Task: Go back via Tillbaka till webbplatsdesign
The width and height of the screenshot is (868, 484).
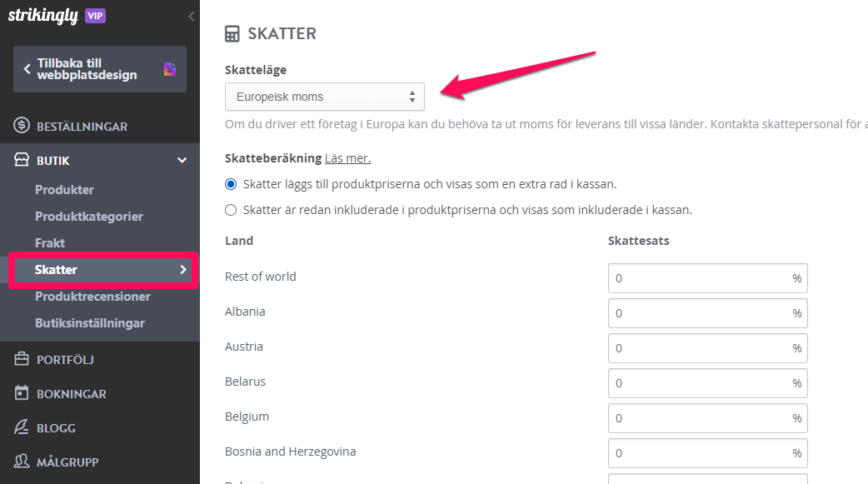Action: pyautogui.click(x=100, y=69)
